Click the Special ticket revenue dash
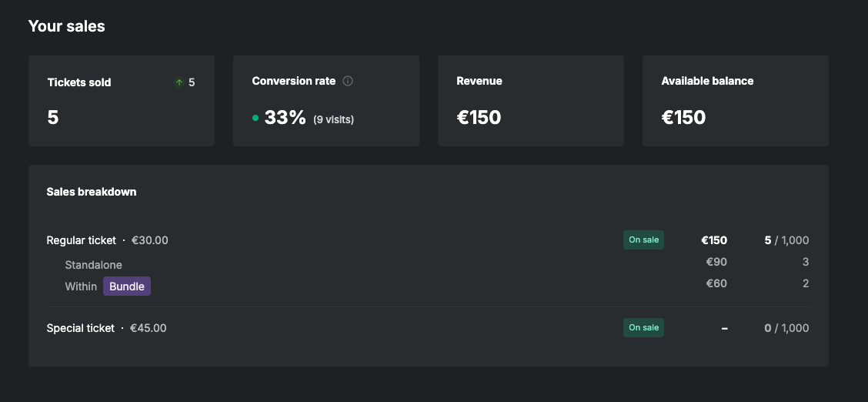The width and height of the screenshot is (868, 402). 725,328
